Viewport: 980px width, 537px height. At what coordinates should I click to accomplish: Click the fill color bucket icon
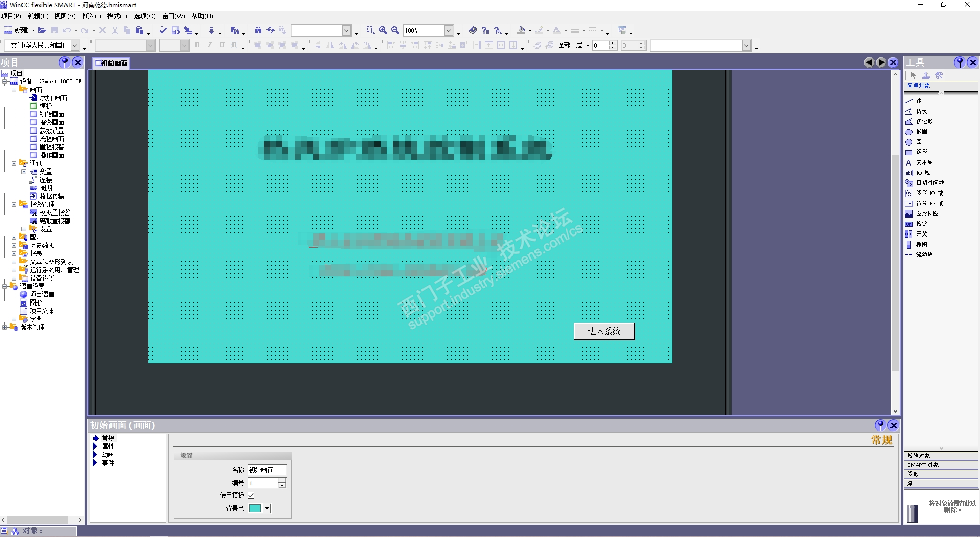coord(521,30)
